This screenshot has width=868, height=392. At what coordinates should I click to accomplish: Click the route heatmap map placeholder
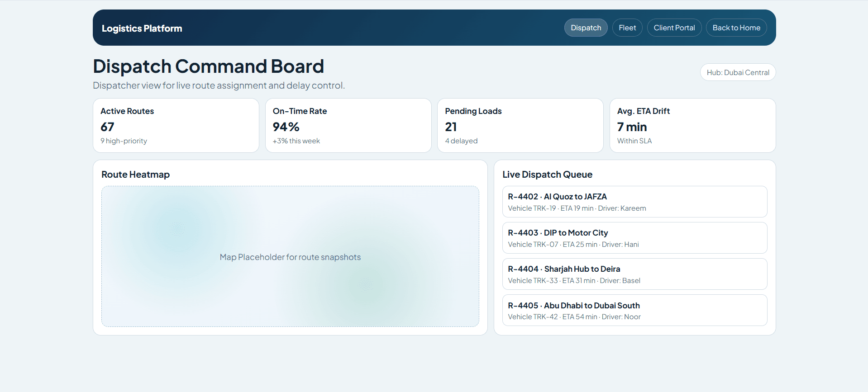[x=290, y=256]
